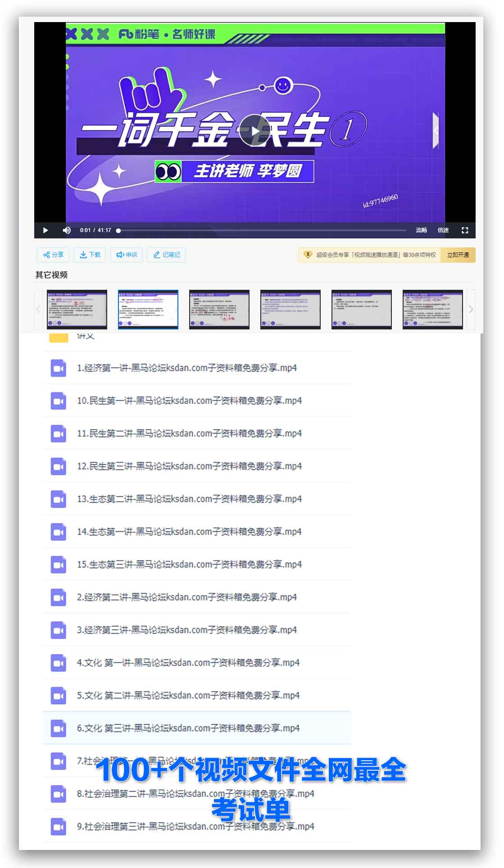This screenshot has height=868, width=504.
Task: Click the play button in the video control bar
Action: click(x=45, y=230)
